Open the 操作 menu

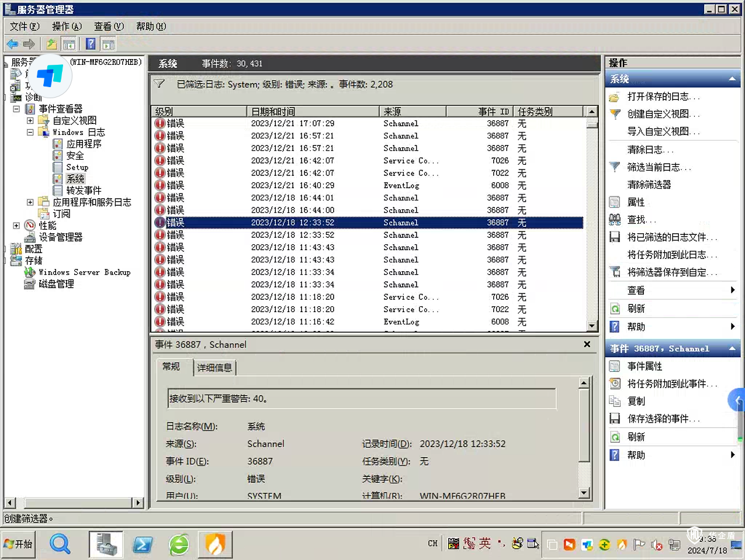tap(67, 26)
